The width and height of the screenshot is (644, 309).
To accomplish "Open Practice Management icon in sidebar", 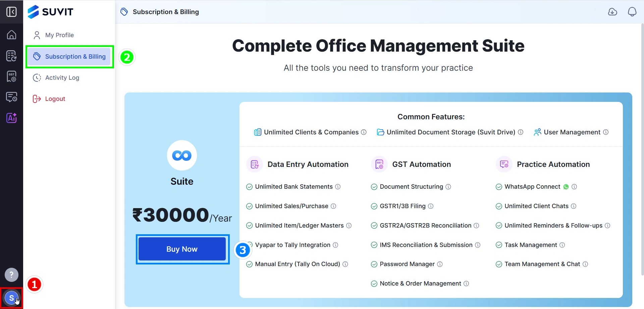I will tap(11, 97).
